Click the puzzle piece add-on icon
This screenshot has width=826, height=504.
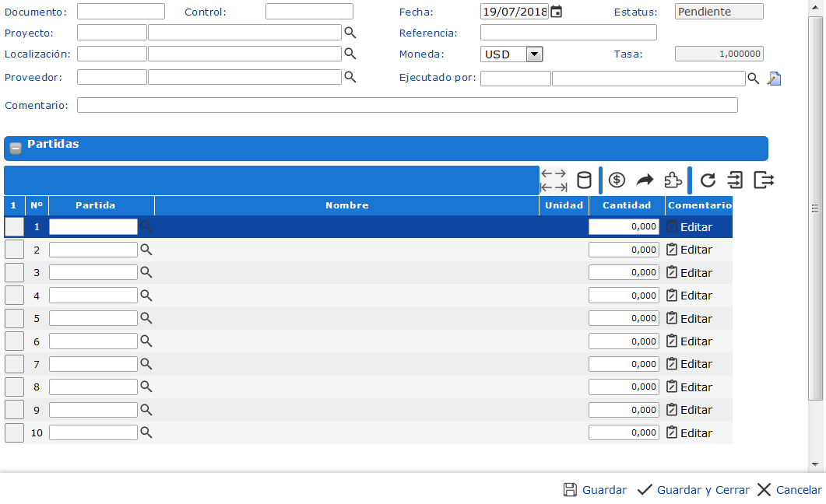673,180
